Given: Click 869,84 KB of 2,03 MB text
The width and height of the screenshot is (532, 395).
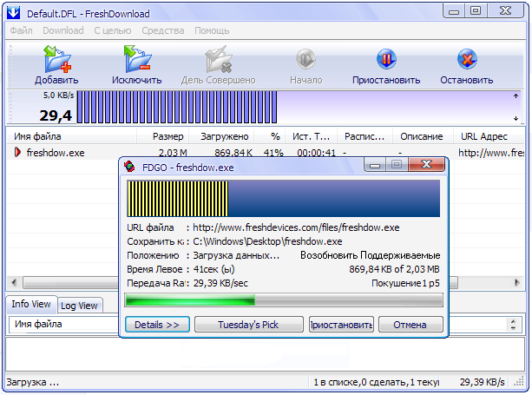Looking at the screenshot, I should click(x=394, y=269).
